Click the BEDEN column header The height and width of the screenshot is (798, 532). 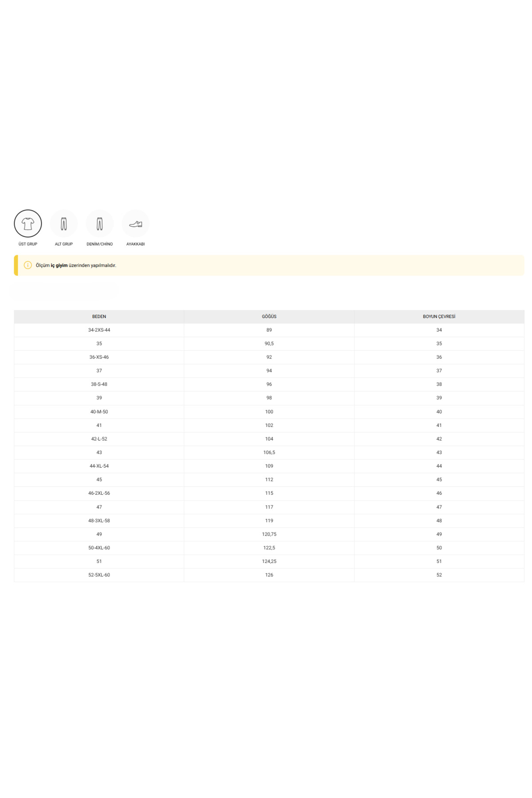pyautogui.click(x=99, y=317)
